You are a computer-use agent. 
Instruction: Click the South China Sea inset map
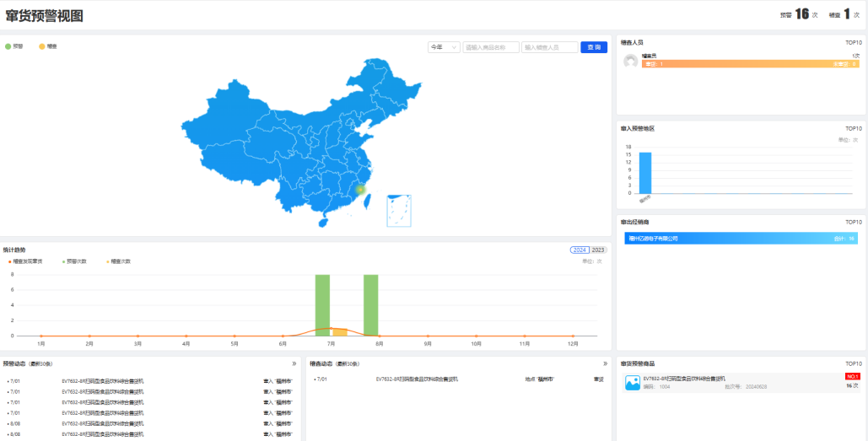[x=399, y=211]
